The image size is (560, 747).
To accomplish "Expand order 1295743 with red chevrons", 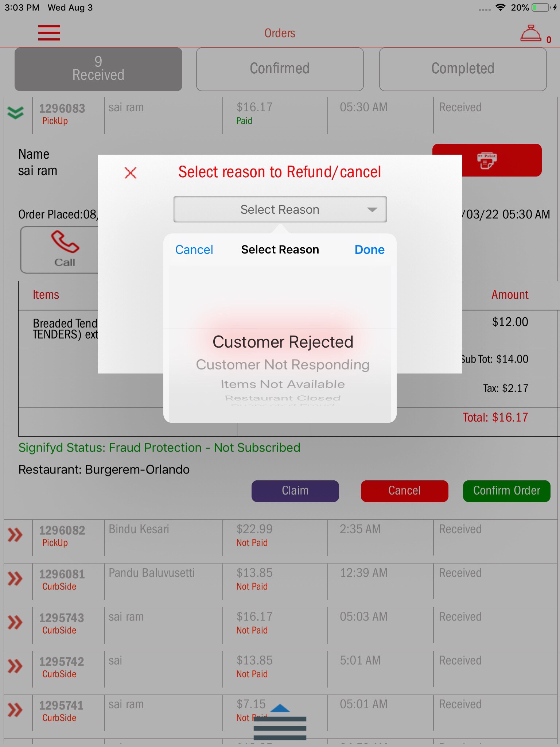I will (x=15, y=623).
